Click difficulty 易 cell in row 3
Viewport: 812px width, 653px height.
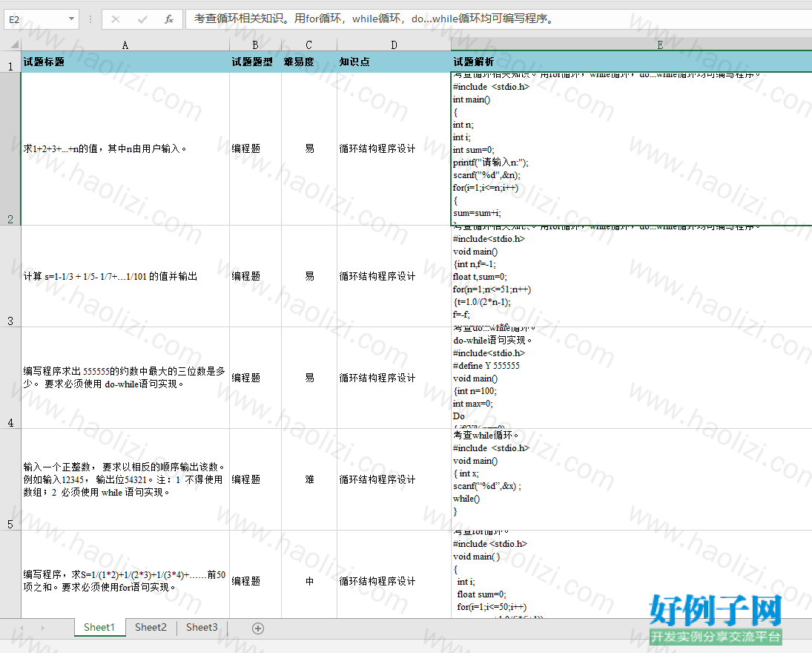pyautogui.click(x=309, y=276)
